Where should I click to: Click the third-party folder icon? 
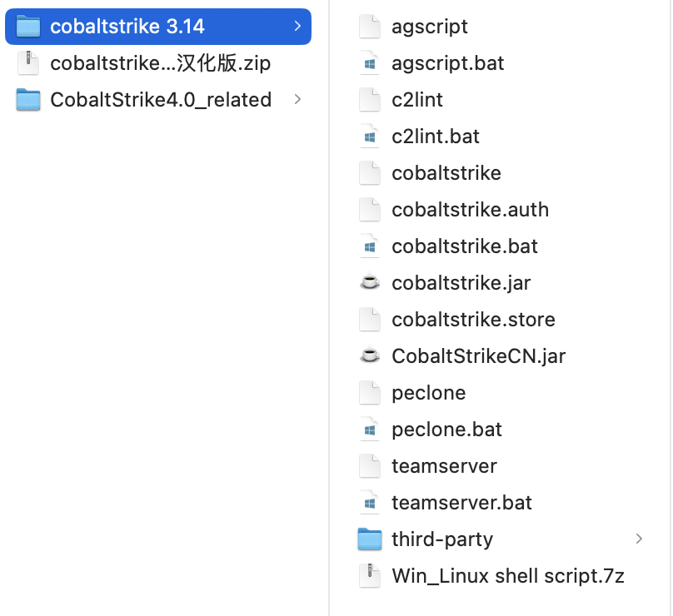(x=369, y=539)
